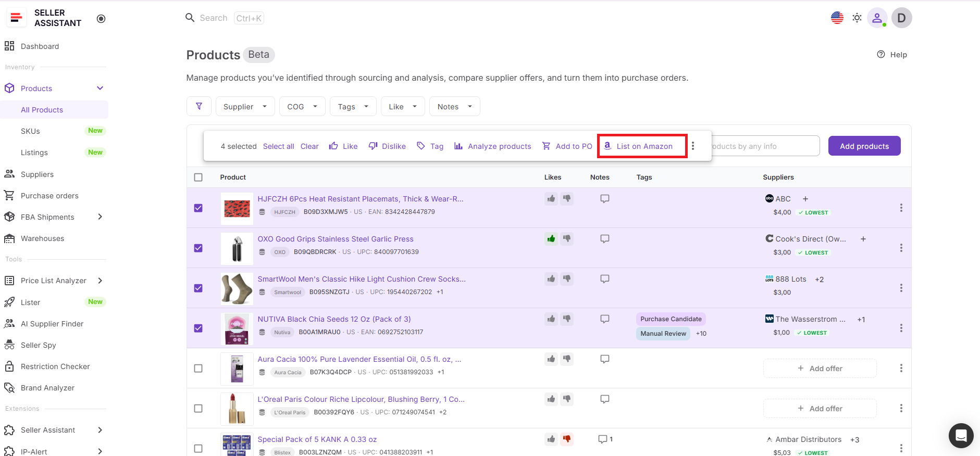Screen dimensions: 980x456
Task: Collapse the Products sidebar chevron
Action: (100, 88)
